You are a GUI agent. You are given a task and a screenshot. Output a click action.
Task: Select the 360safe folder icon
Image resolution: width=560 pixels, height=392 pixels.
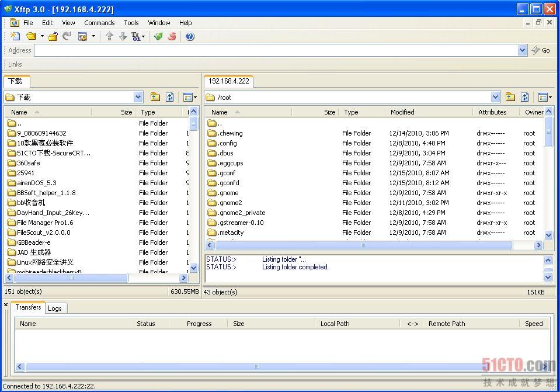click(12, 163)
